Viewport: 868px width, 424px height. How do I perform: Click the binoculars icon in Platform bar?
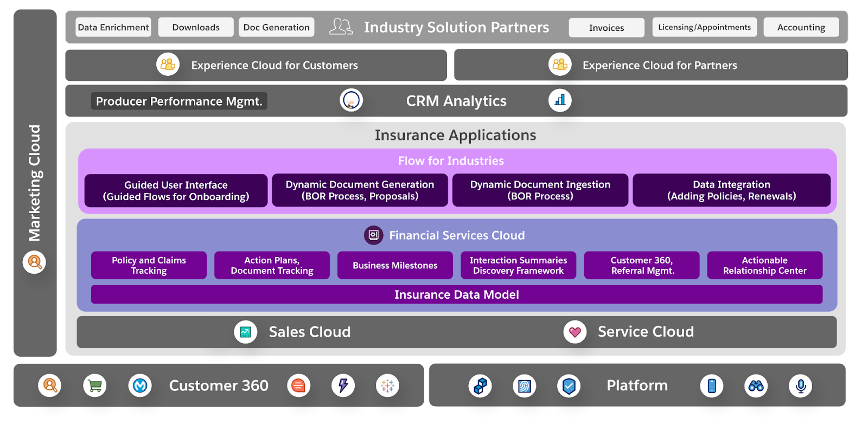point(756,386)
